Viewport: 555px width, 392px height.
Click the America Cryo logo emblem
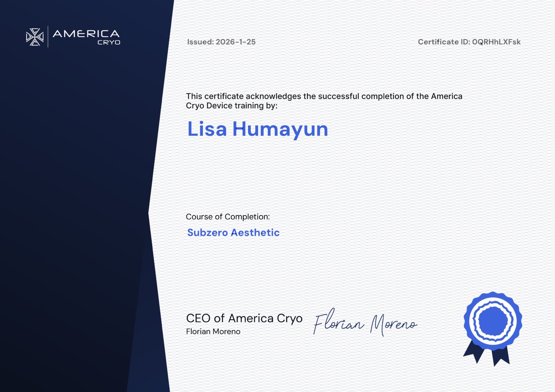coord(35,37)
